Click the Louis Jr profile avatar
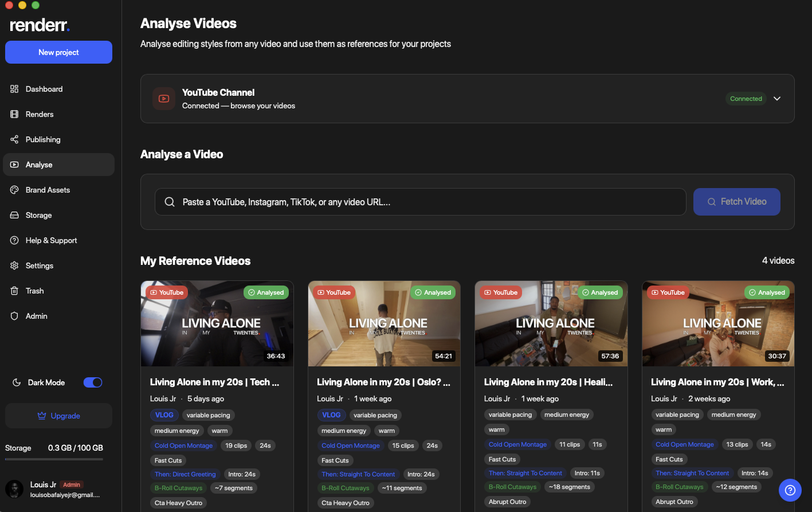 14,489
